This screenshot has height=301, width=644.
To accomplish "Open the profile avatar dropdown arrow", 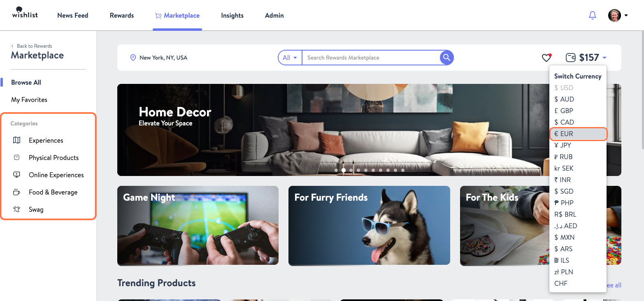I will [x=626, y=16].
